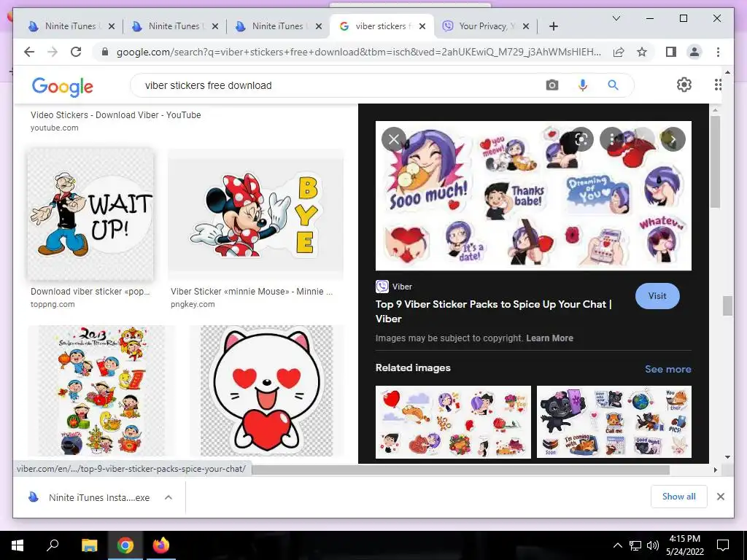
Task: Start voice search microphone
Action: coord(583,85)
